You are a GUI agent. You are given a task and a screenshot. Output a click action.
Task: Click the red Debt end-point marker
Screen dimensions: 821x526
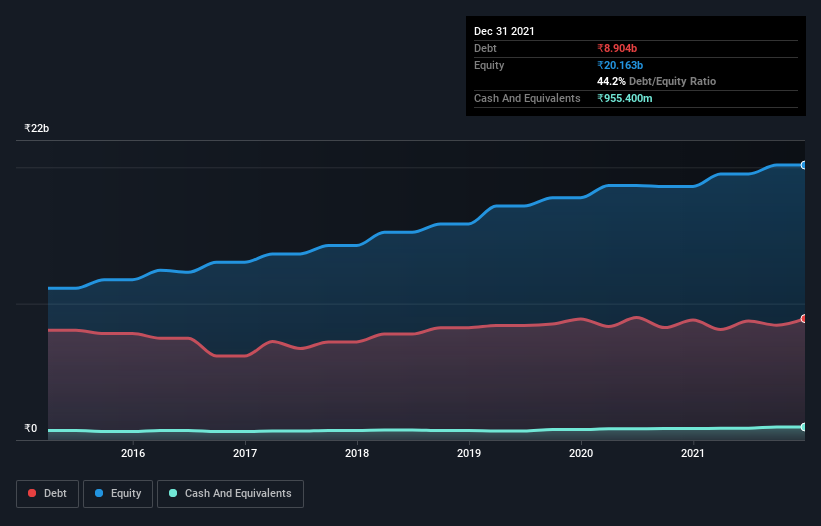[804, 319]
